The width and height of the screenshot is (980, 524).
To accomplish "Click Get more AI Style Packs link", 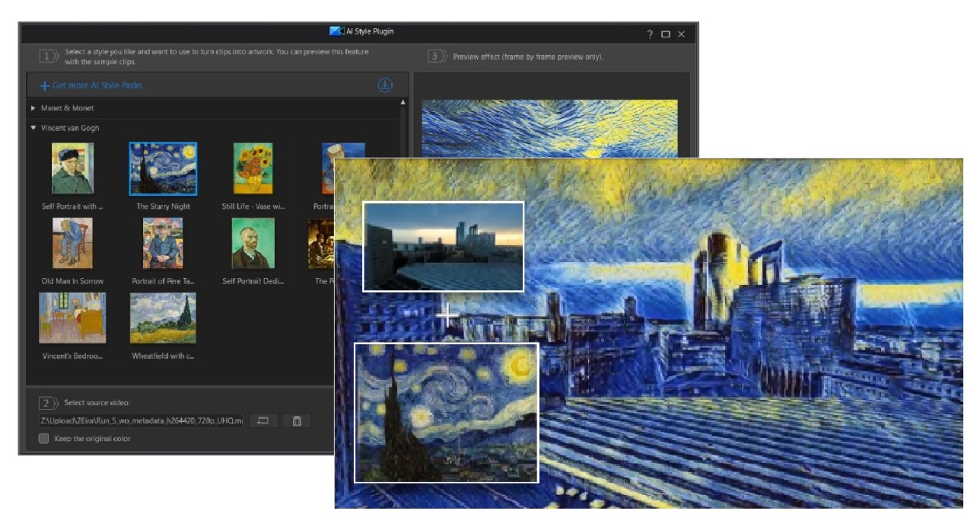I will point(91,86).
